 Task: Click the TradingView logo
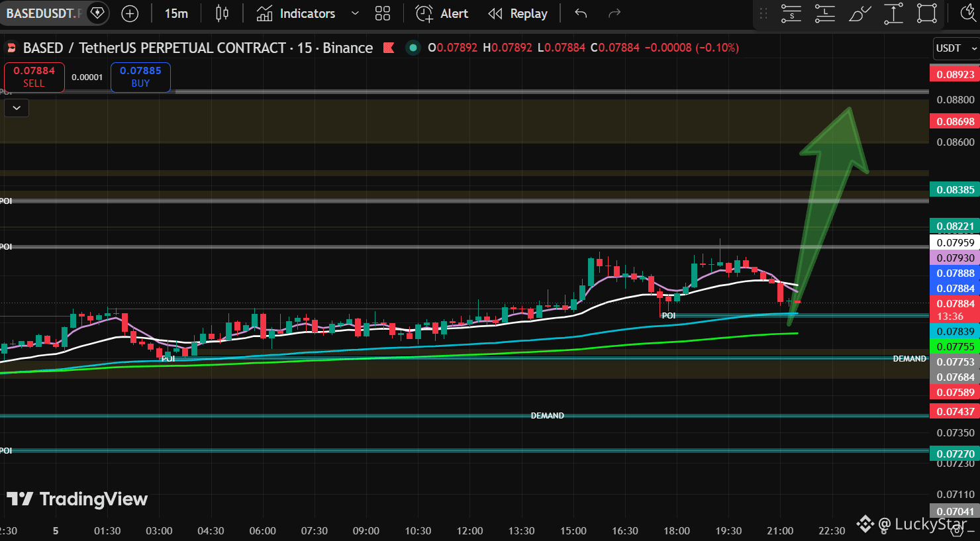pyautogui.click(x=77, y=499)
